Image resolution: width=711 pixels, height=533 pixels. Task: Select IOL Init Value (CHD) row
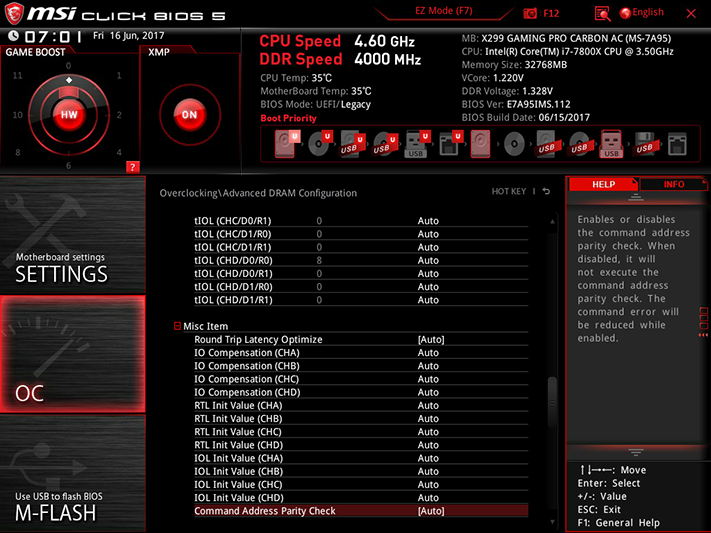pos(361,498)
